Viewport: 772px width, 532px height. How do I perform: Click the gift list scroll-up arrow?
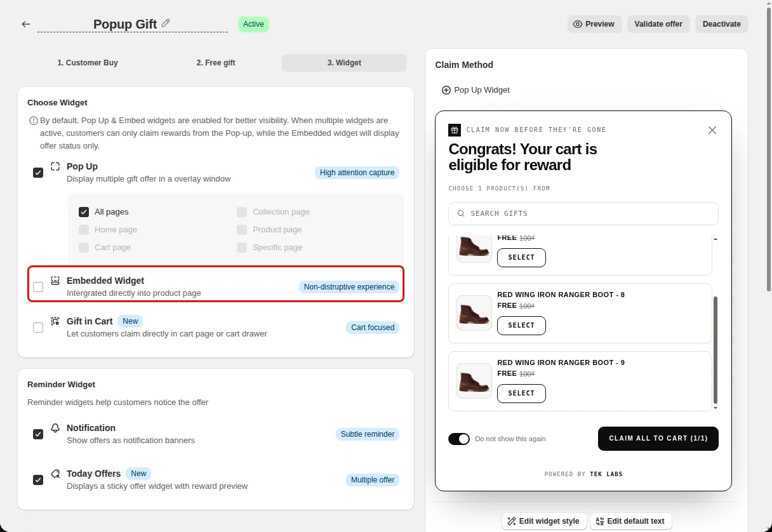pos(715,239)
